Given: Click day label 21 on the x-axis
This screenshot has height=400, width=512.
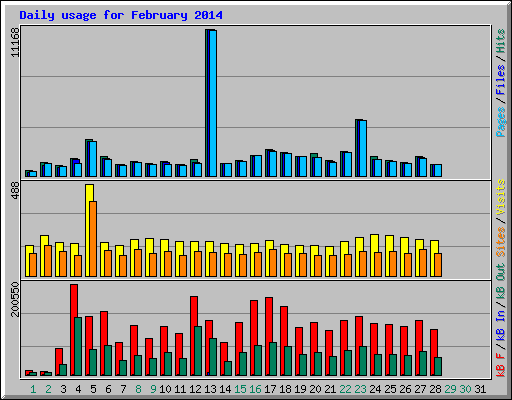Looking at the screenshot, I should 330,389.
